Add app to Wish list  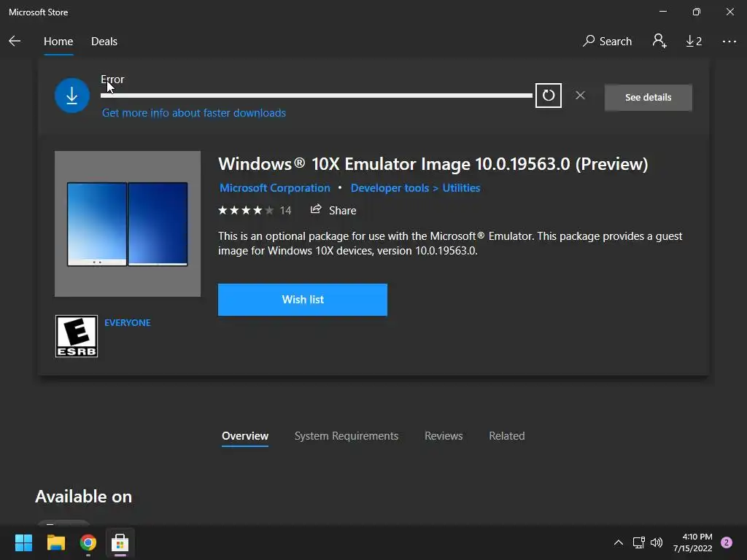(303, 300)
